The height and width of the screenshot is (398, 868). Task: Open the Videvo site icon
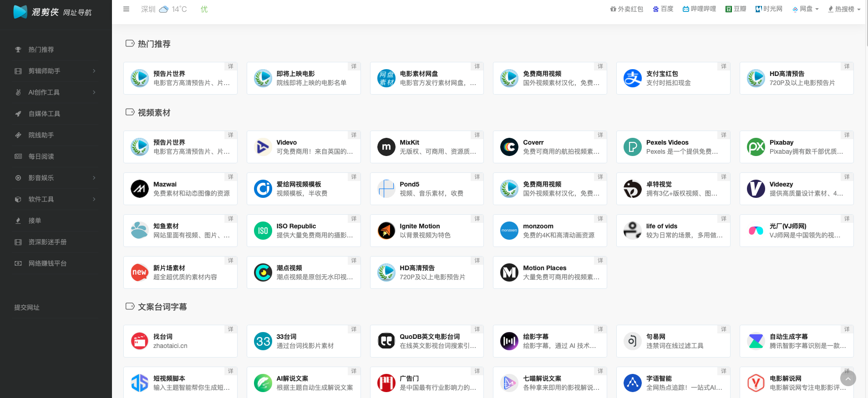(x=263, y=147)
